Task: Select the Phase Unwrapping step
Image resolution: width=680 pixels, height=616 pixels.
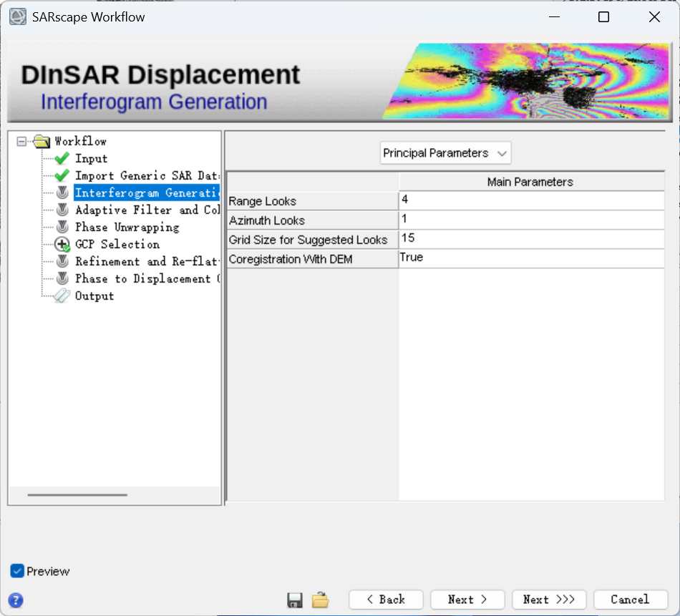Action: (x=127, y=227)
